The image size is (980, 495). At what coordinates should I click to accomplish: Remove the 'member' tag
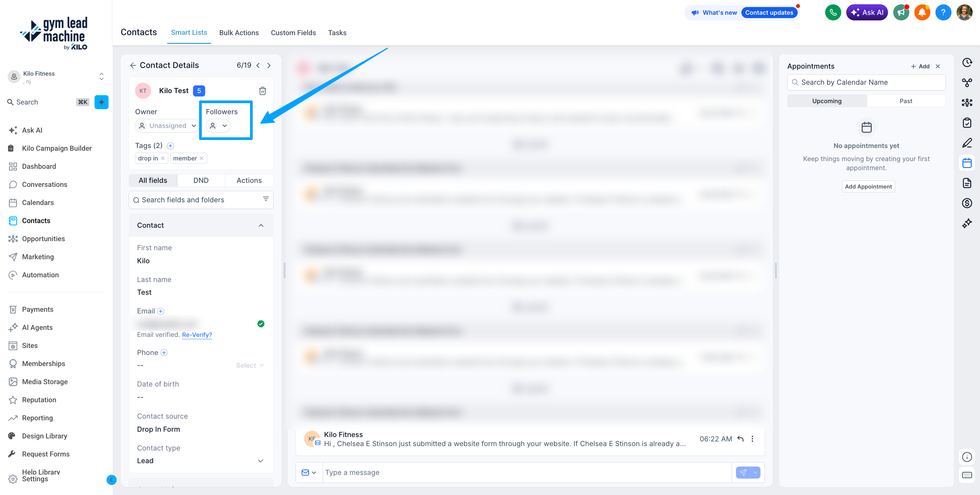point(202,158)
